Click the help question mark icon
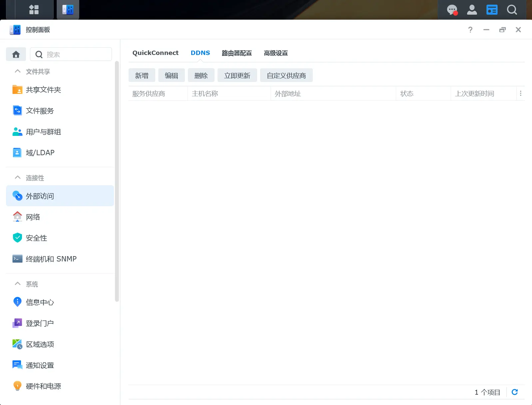The height and width of the screenshot is (405, 532). point(470,30)
